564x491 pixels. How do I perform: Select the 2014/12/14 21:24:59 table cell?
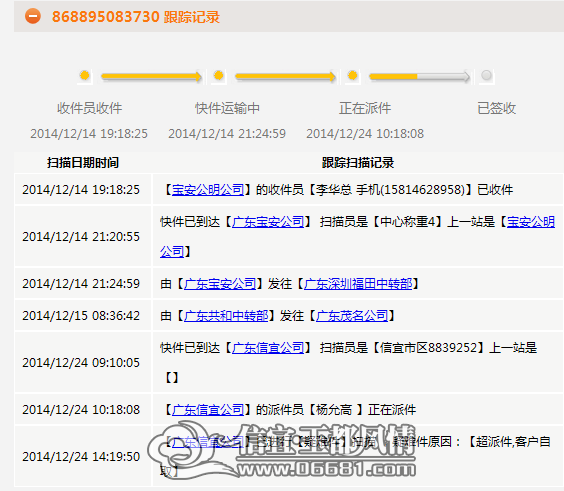pos(83,284)
